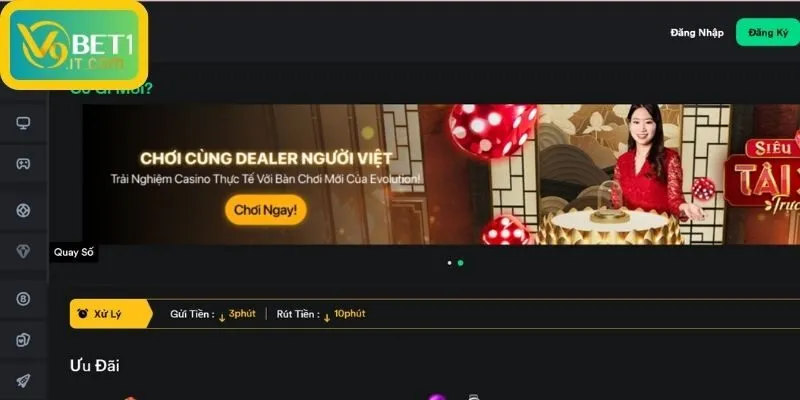
Task: Select the green active carousel dot
Action: [460, 263]
